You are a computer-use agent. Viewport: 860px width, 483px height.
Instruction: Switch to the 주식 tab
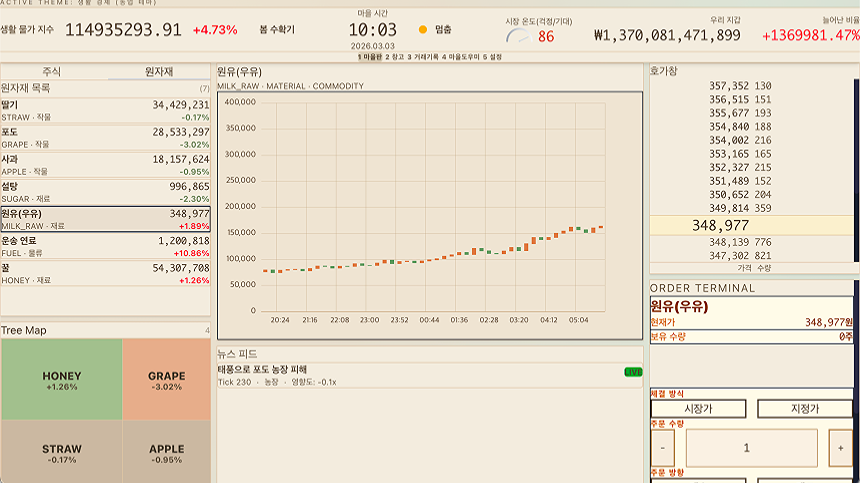click(x=52, y=72)
